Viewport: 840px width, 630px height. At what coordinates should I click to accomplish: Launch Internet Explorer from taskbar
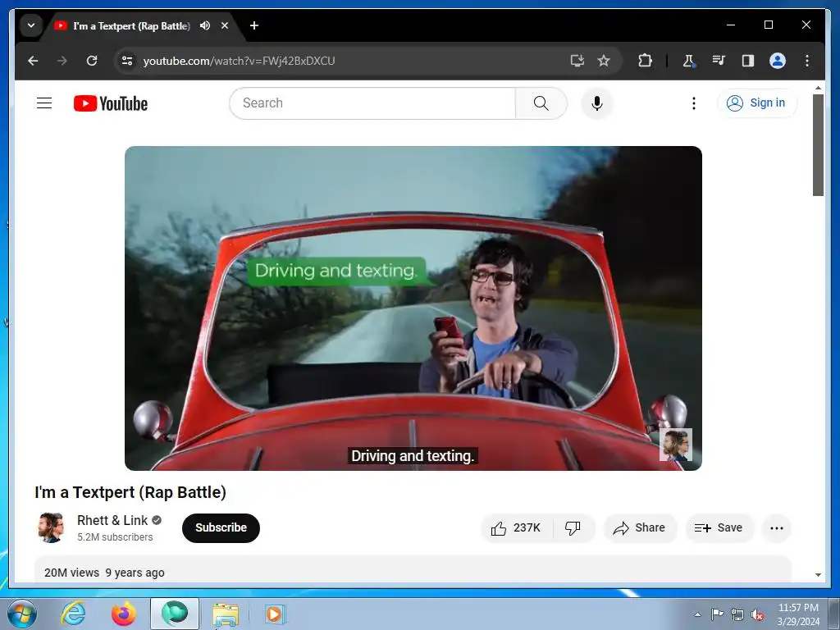[x=73, y=614]
